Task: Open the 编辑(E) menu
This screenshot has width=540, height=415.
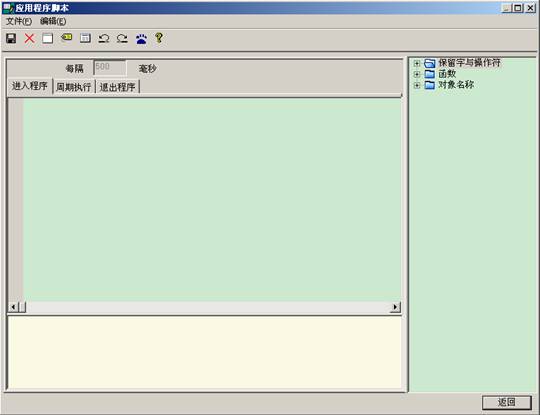Action: pos(53,21)
